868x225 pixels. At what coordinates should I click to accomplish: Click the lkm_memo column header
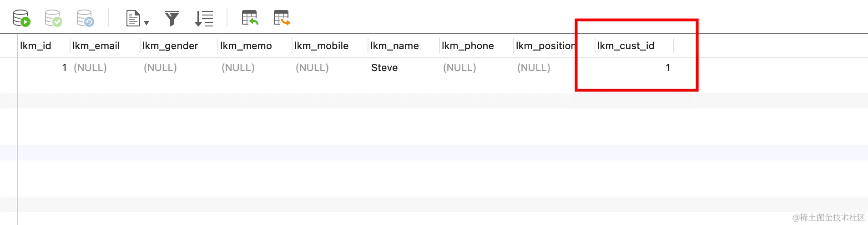click(246, 46)
